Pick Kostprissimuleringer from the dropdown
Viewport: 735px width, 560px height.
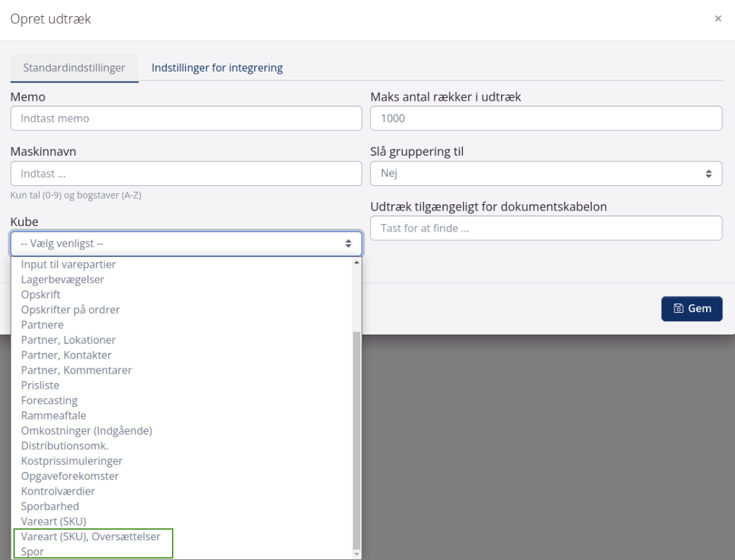(72, 461)
